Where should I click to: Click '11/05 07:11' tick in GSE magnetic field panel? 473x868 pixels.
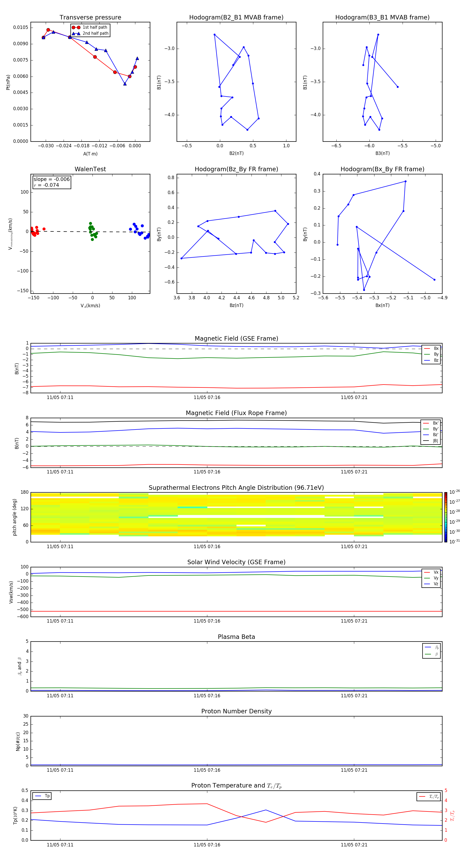pyautogui.click(x=60, y=397)
